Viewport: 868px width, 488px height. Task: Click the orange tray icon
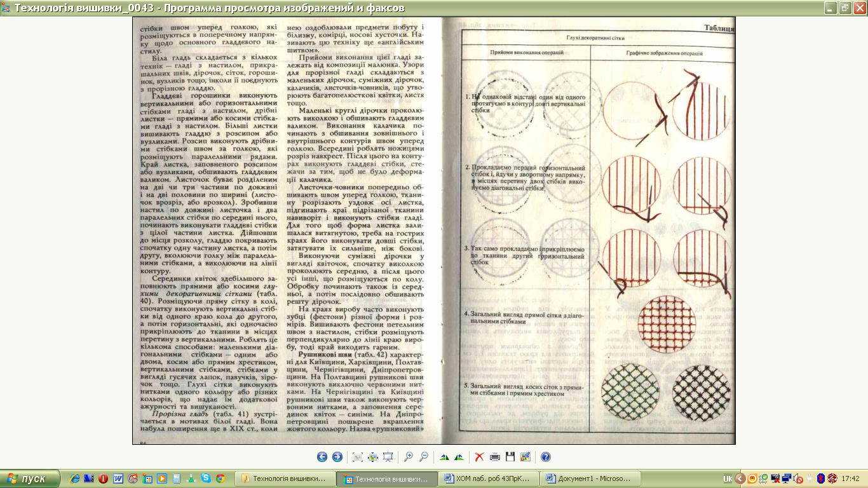tap(752, 478)
